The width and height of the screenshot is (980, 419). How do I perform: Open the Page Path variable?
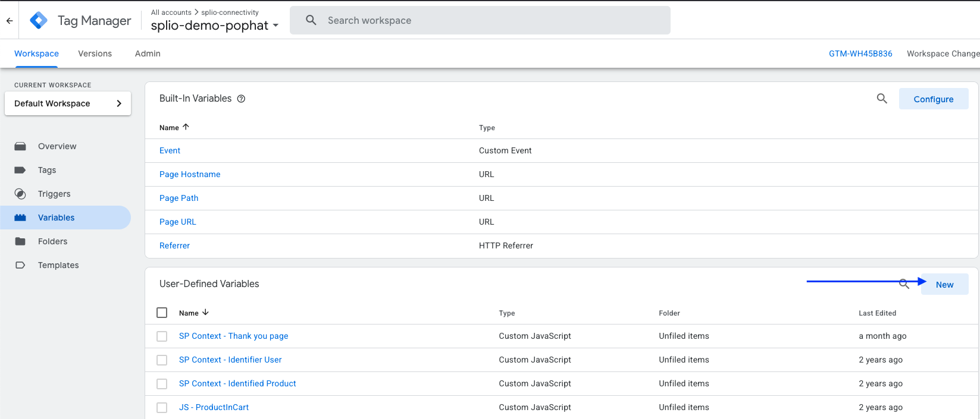[x=179, y=198]
